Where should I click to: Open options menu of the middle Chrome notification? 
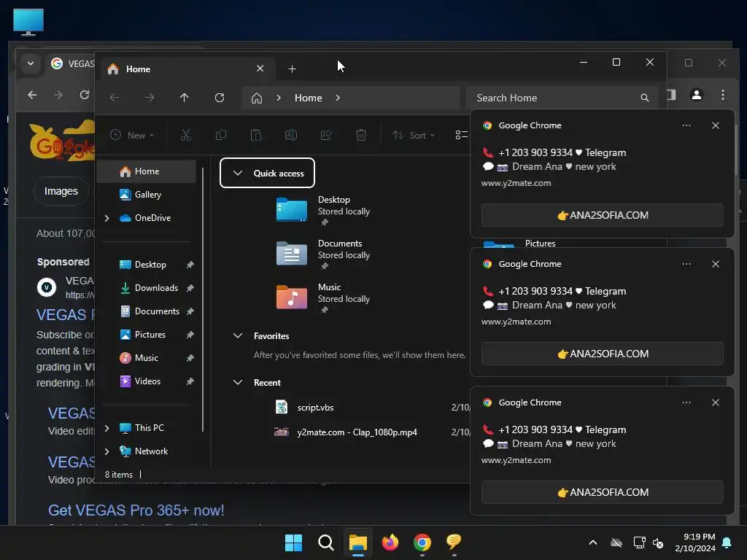click(x=686, y=264)
